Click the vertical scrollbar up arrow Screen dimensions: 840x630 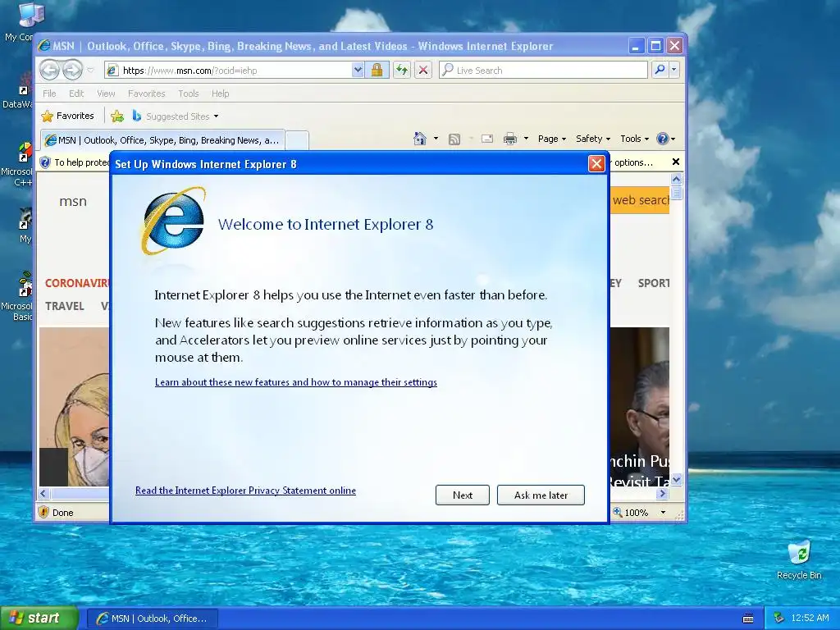tap(676, 180)
